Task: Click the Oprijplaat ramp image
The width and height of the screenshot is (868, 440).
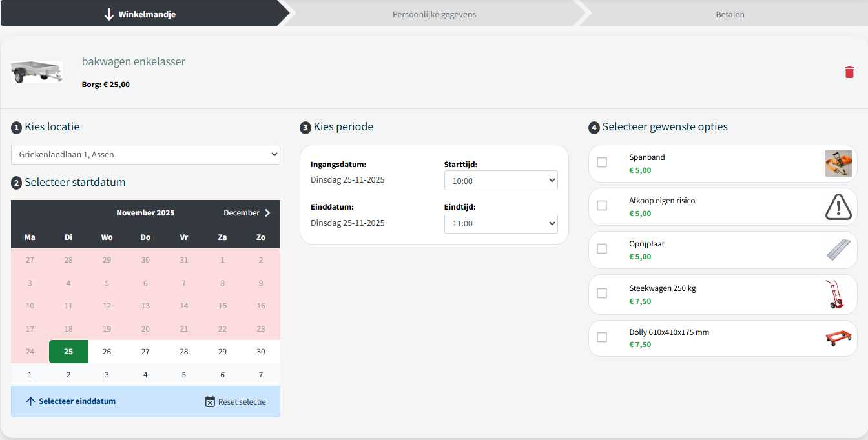Action: [838, 250]
